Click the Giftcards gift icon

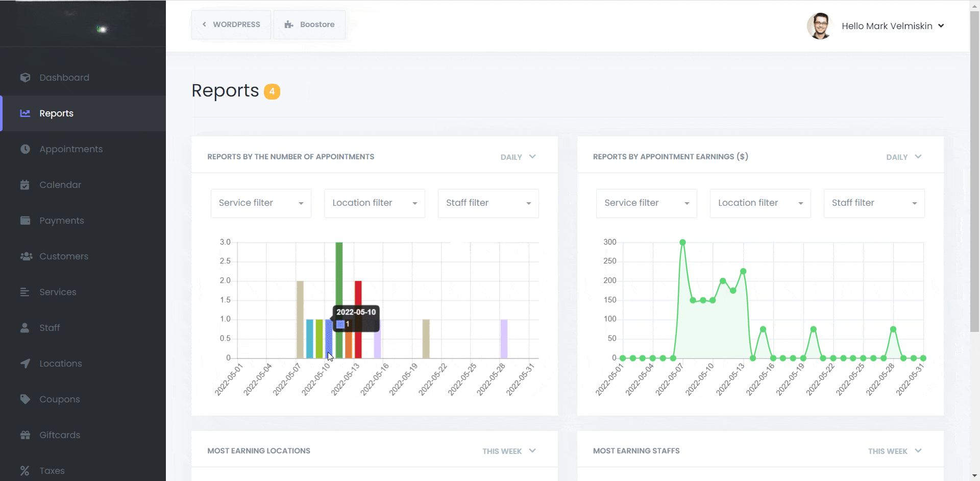tap(25, 435)
